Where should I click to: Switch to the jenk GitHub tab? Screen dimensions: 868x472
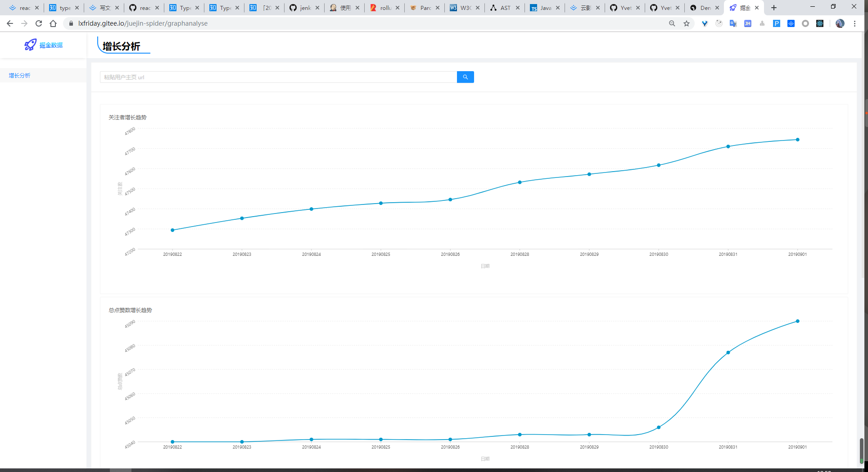pyautogui.click(x=304, y=8)
